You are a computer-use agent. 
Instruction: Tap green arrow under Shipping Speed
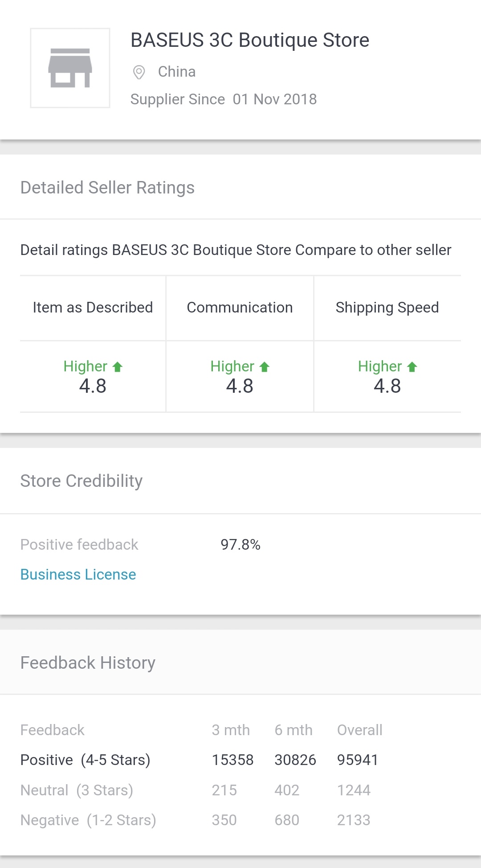412,367
